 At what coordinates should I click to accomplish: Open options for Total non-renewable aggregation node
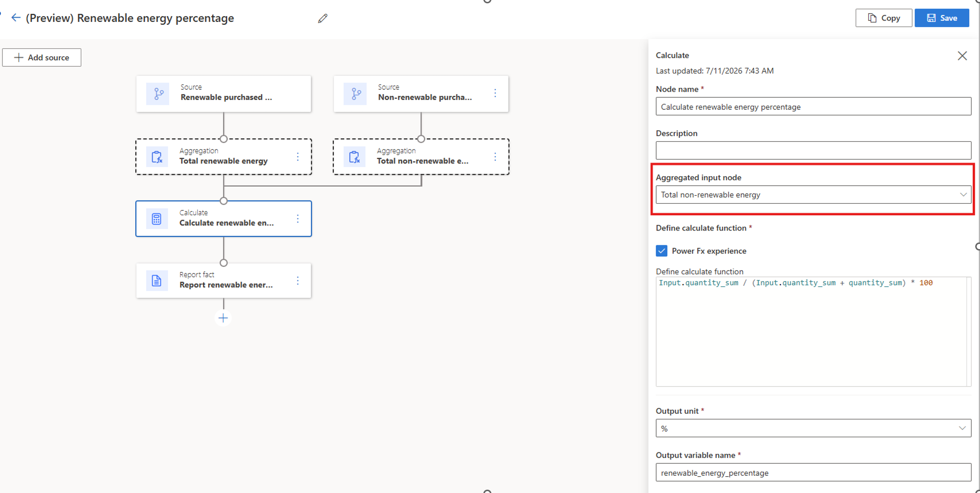[x=495, y=157]
